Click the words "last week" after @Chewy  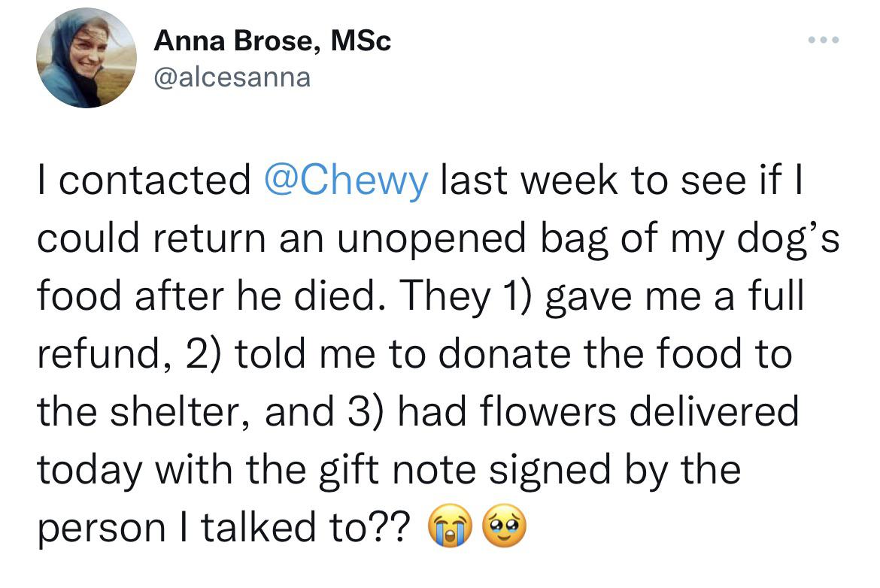click(522, 181)
